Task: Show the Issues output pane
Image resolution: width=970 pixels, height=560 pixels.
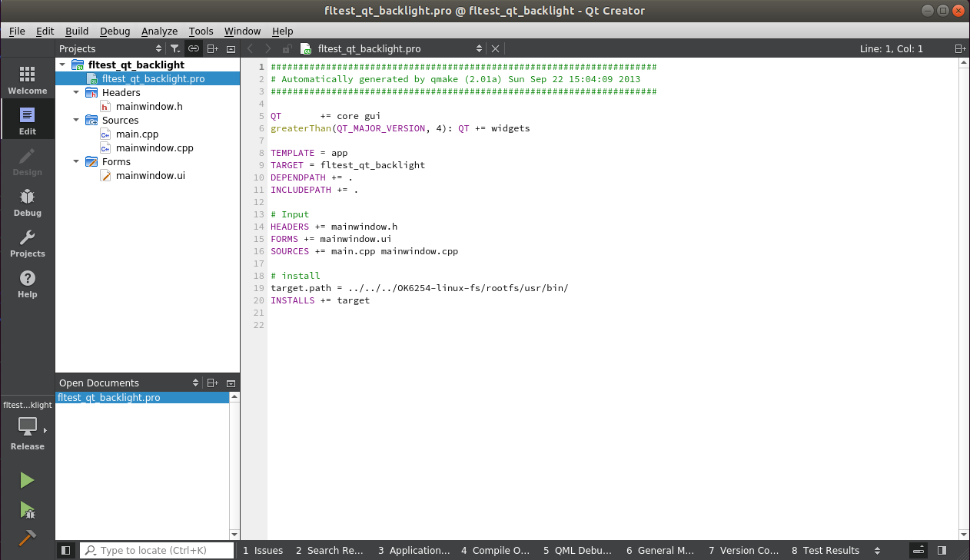Action: [x=263, y=550]
